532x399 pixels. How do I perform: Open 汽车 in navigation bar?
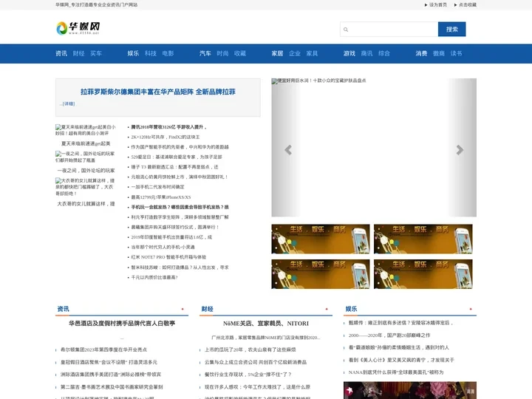[x=205, y=53]
